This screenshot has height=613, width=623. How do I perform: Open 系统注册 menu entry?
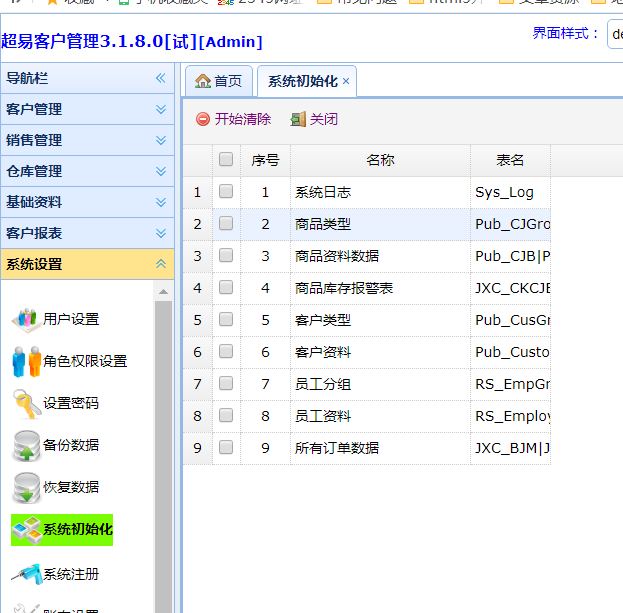71,574
